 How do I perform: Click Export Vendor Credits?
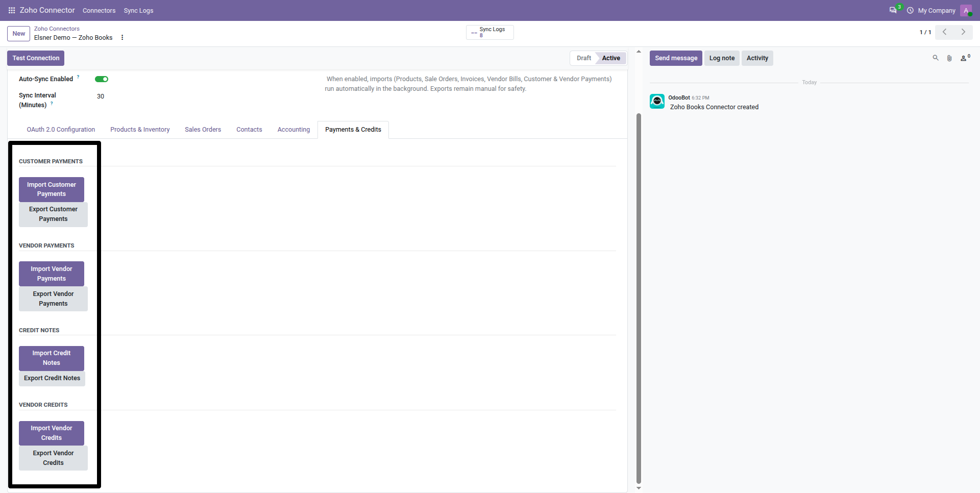pos(53,458)
